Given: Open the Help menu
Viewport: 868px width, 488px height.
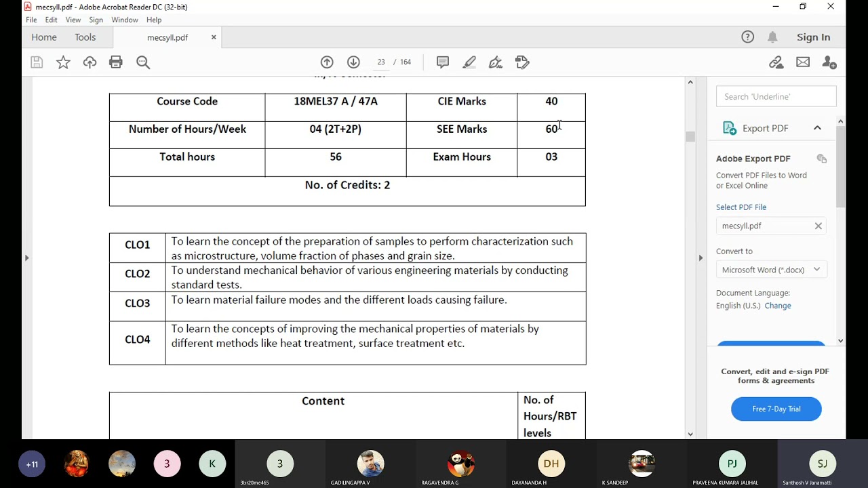Looking at the screenshot, I should click(154, 20).
